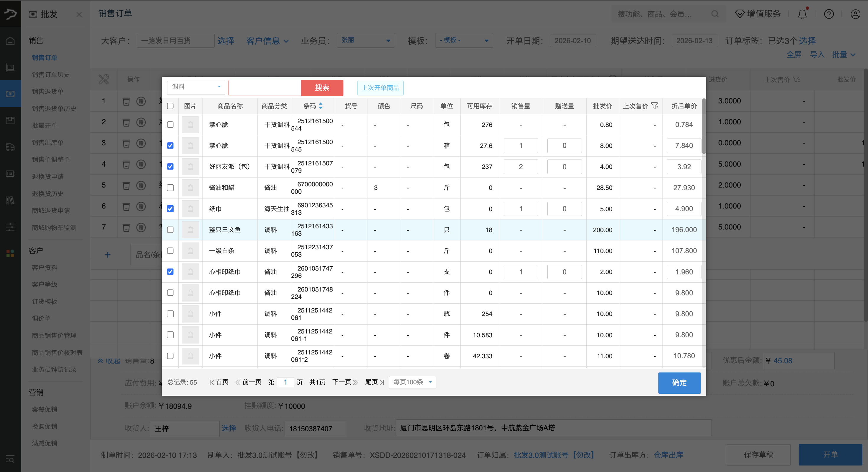Open 销售订单历史 in sidebar menu

(x=51, y=74)
